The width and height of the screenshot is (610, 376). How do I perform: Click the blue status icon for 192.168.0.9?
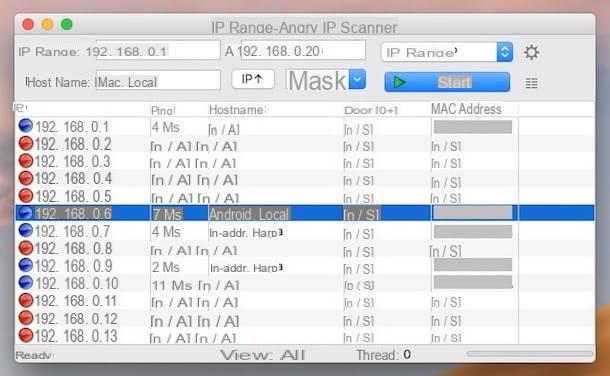pyautogui.click(x=26, y=265)
